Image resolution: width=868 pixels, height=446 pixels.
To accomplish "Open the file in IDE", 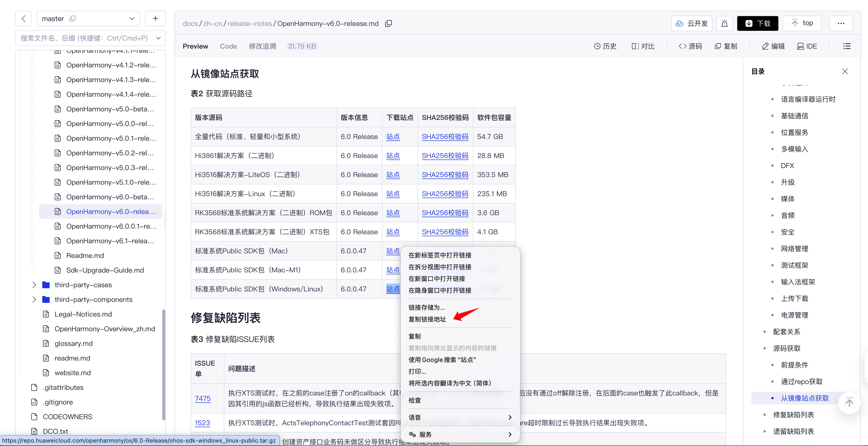I will click(x=807, y=46).
